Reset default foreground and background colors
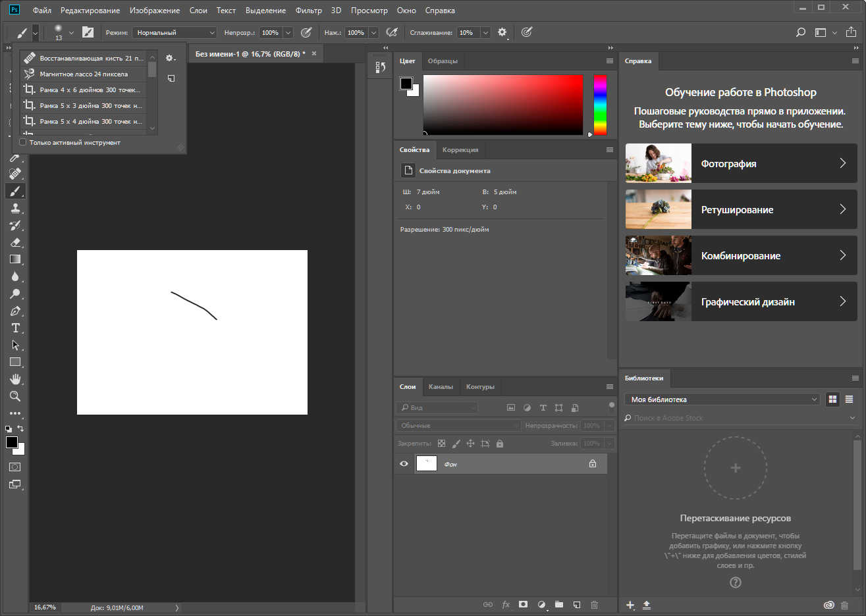 tap(9, 428)
